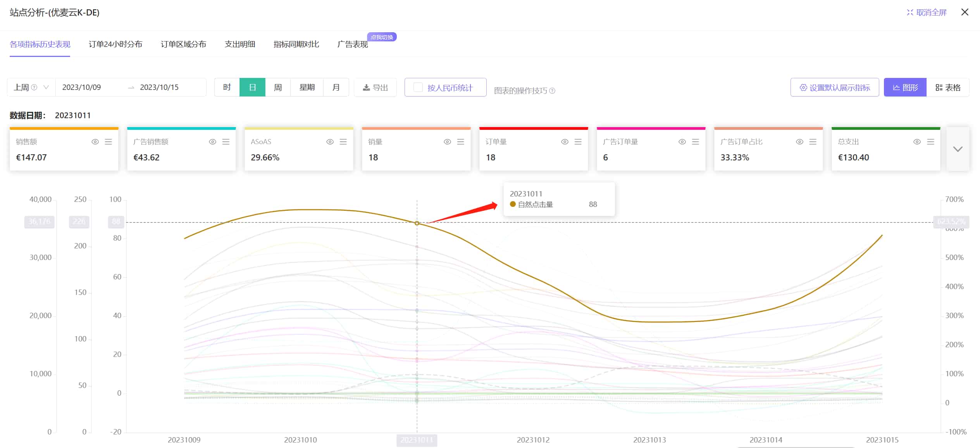
Task: Open the 上周 date range dropdown
Action: pos(31,87)
